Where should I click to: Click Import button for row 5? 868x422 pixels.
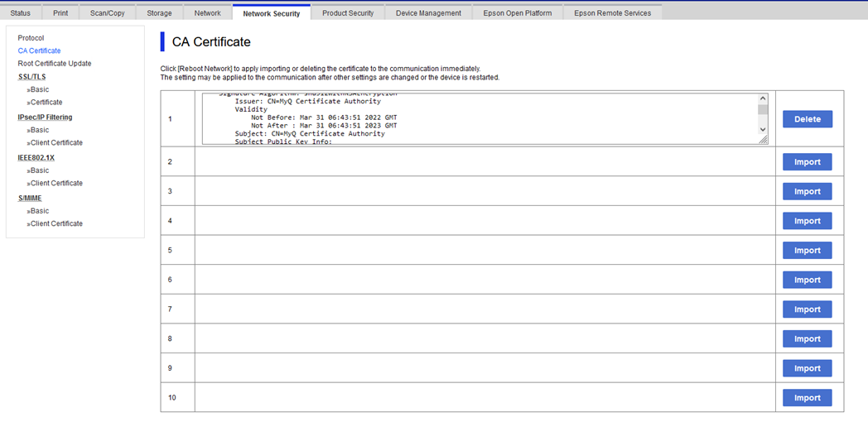click(807, 251)
